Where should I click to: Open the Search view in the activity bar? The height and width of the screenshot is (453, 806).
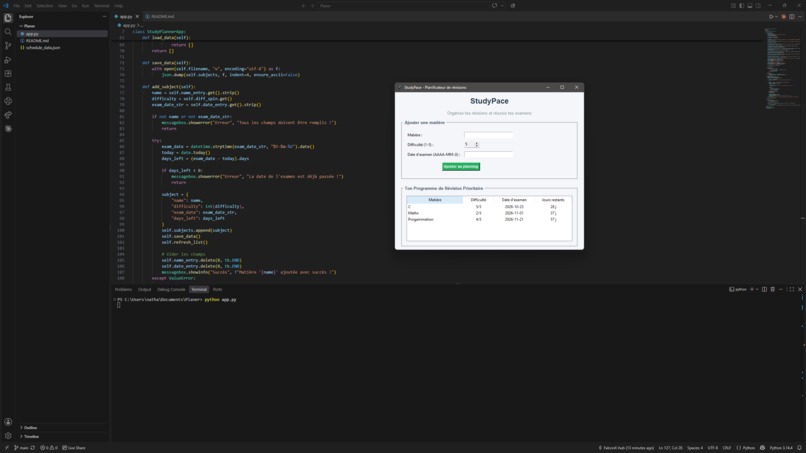click(8, 32)
